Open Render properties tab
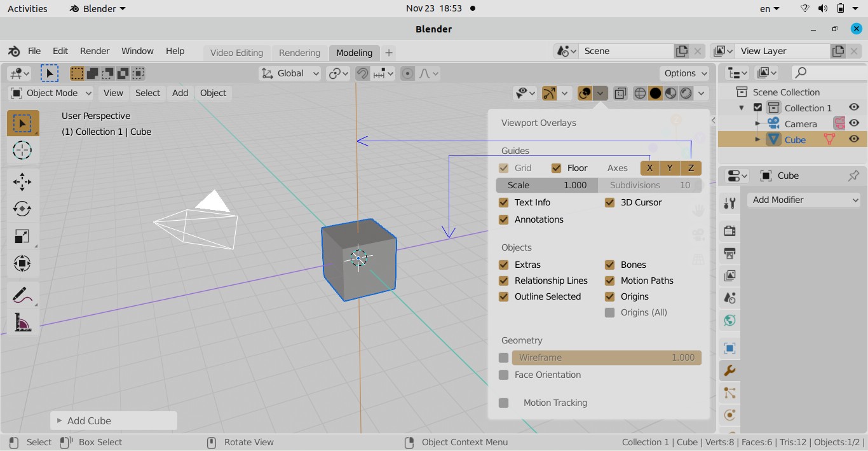The width and height of the screenshot is (868, 451). tap(729, 230)
